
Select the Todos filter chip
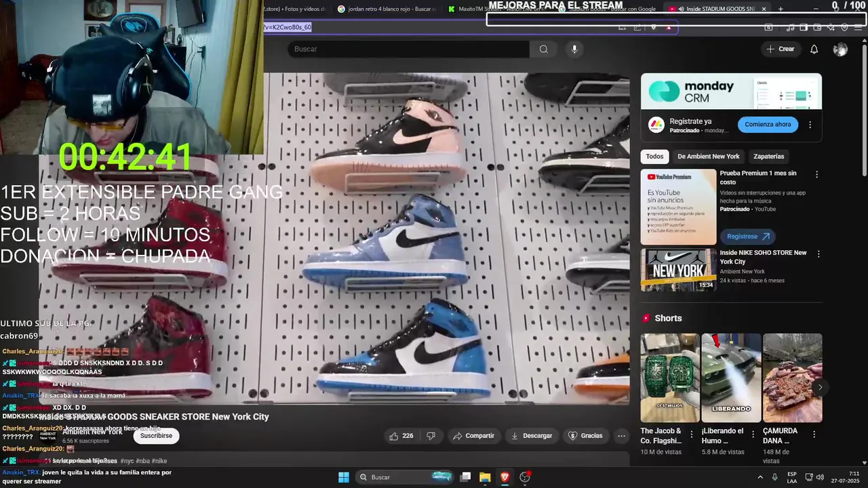coord(654,157)
